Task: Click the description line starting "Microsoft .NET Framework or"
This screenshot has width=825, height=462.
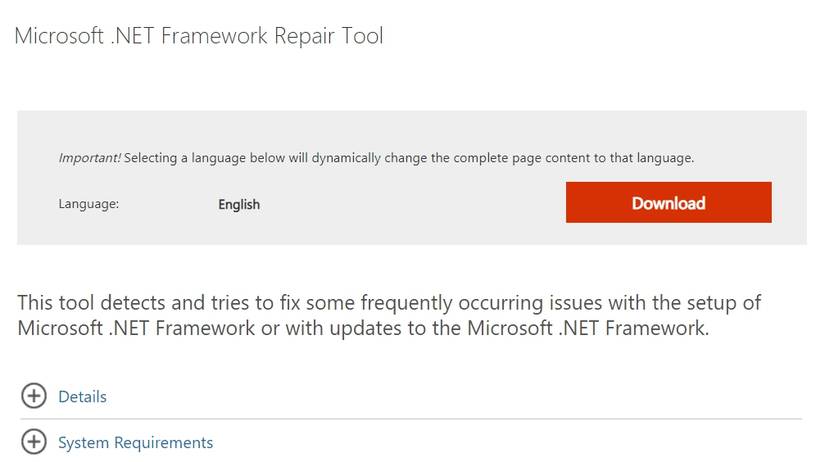Action: pos(363,328)
